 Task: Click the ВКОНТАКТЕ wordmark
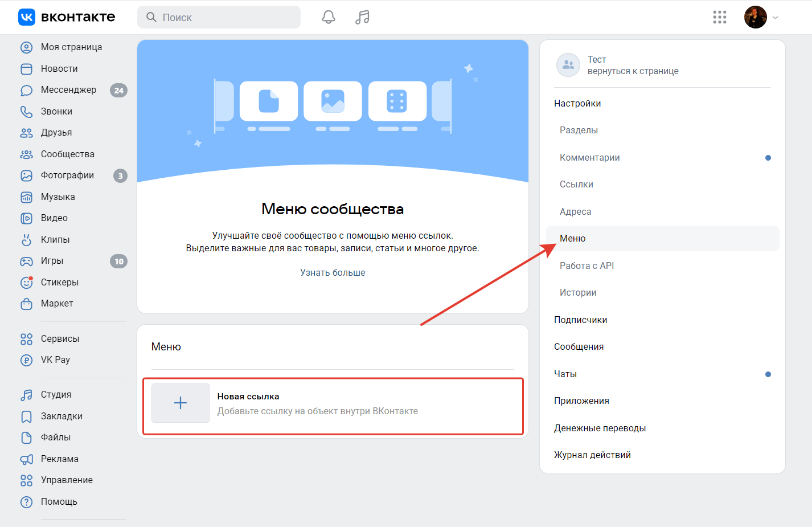pos(78,17)
